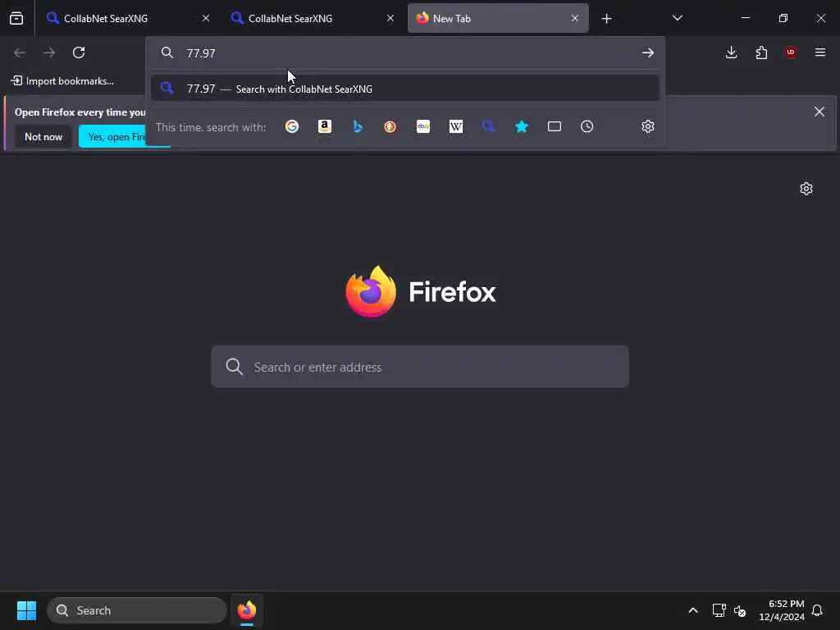Screen dimensions: 840x630
Task: Open the Downloads panel
Action: click(731, 52)
